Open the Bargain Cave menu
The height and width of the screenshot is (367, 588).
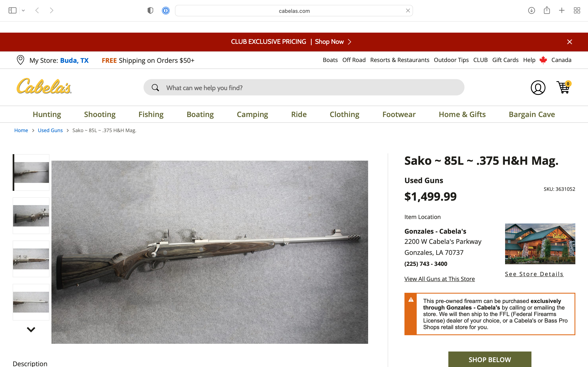coord(532,114)
